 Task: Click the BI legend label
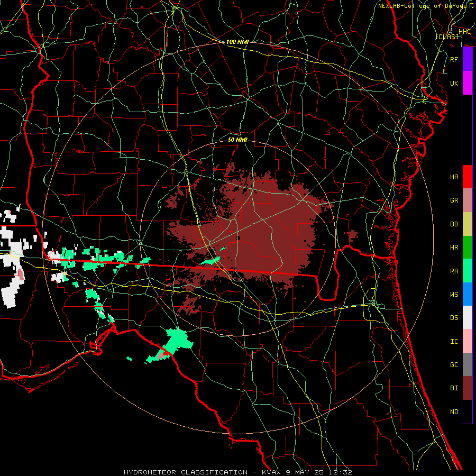click(x=454, y=388)
